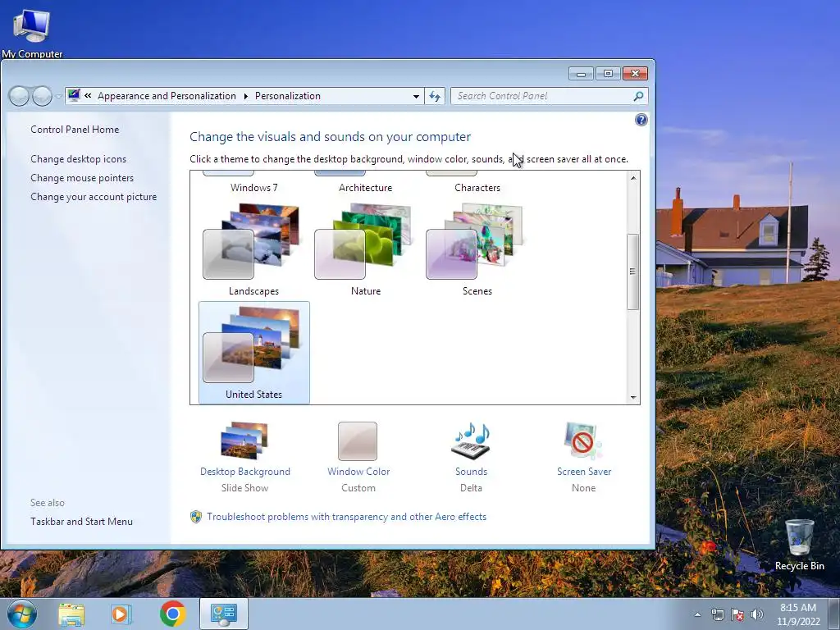Maximize the Personalization window
840x630 pixels.
pos(608,73)
